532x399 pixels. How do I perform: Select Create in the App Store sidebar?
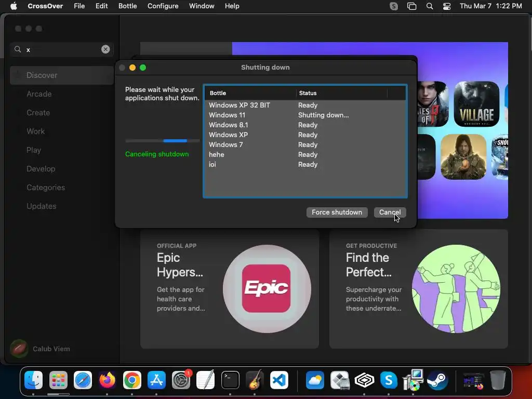coord(62,113)
